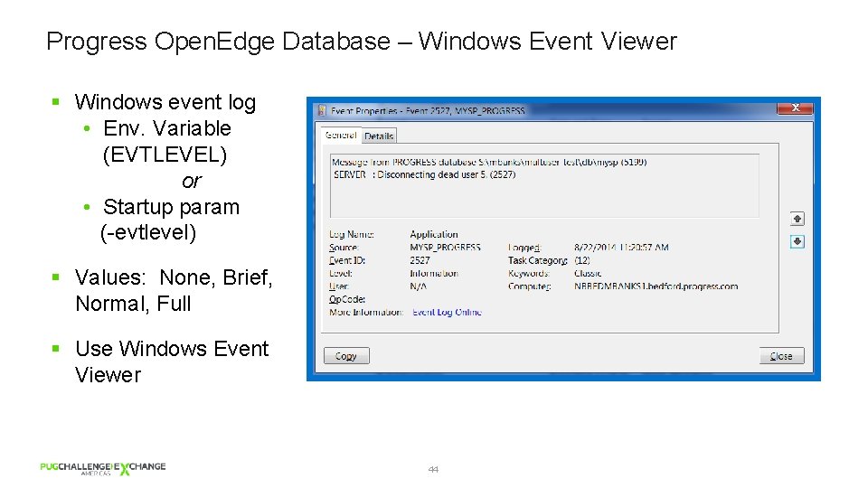Click the Task Category value (12)
This screenshot has height=488, width=868.
pyautogui.click(x=581, y=260)
